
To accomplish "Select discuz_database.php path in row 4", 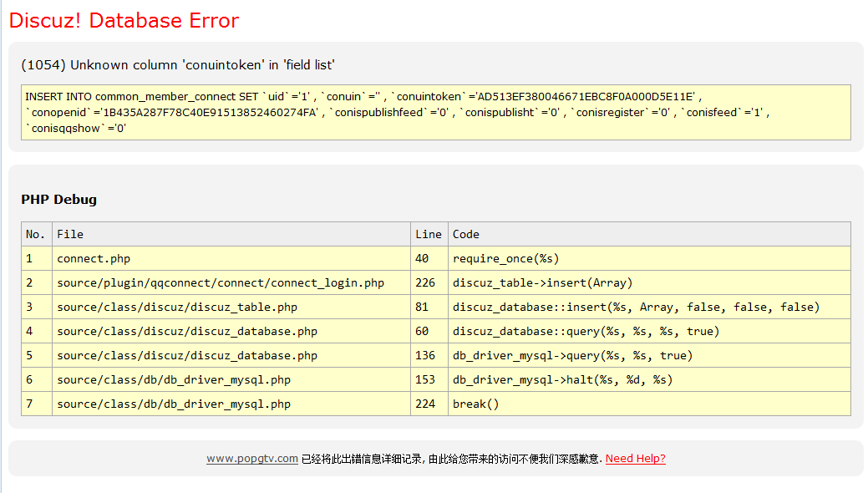I will (x=231, y=331).
